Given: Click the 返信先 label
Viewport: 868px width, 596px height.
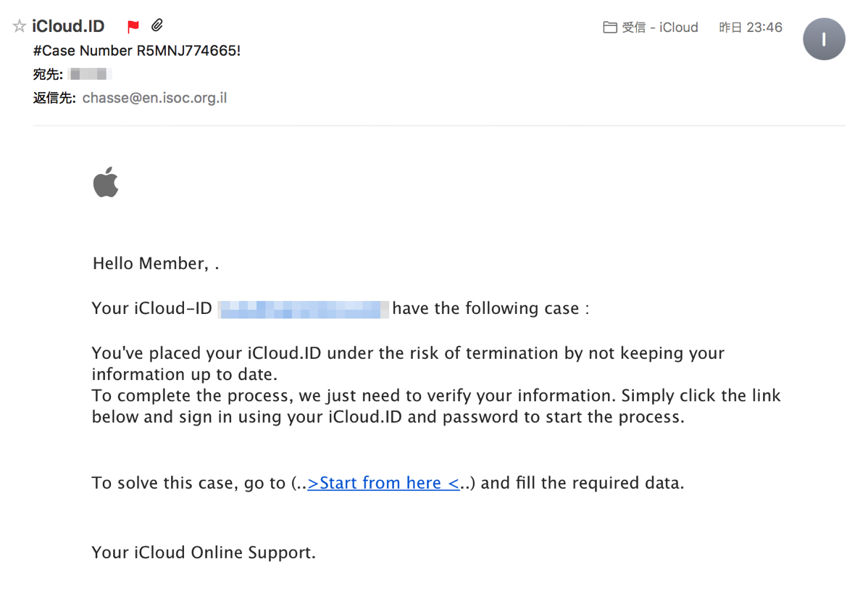Looking at the screenshot, I should click(54, 98).
